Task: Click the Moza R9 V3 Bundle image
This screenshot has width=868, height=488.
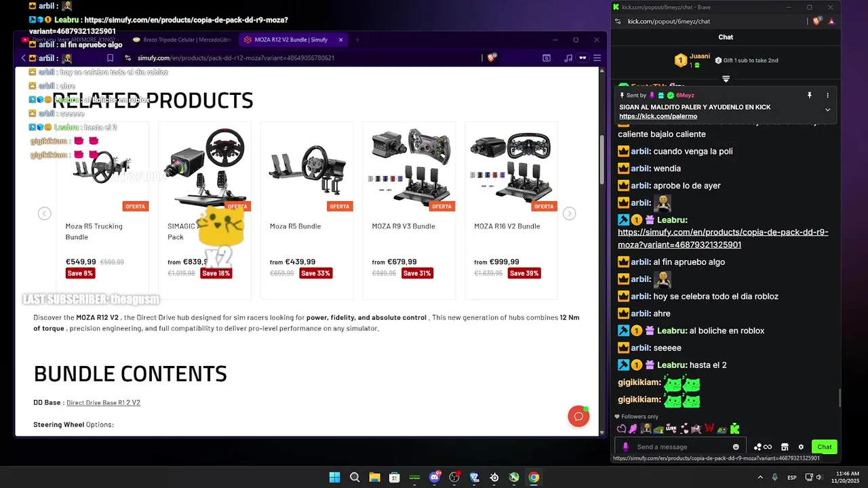Action: pos(409,167)
